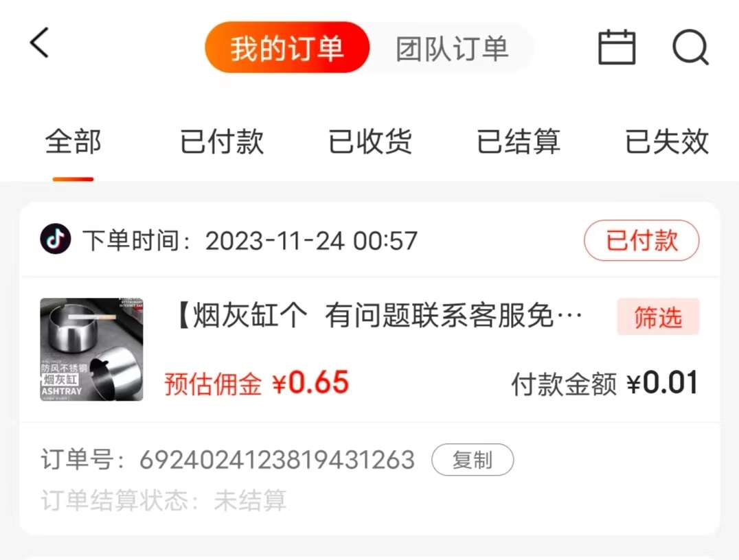Image resolution: width=739 pixels, height=560 pixels.
Task: Tap the search magnifier icon
Action: pyautogui.click(x=690, y=47)
